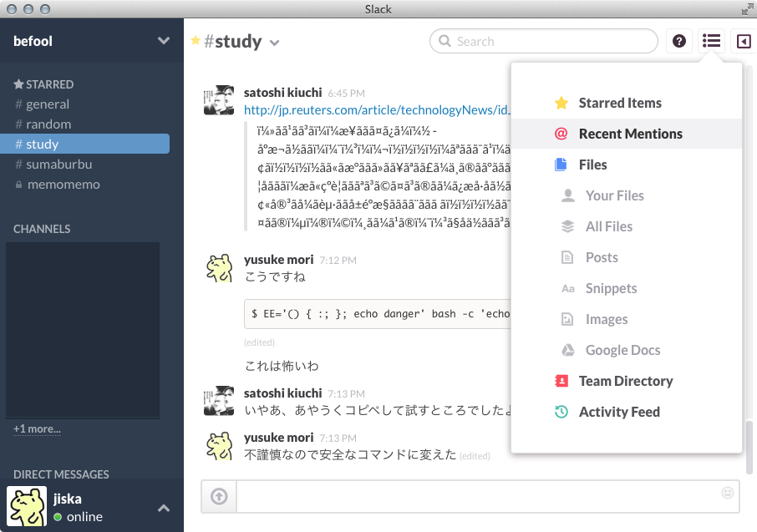
Task: Expand the befool team menu chevron
Action: tap(164, 41)
